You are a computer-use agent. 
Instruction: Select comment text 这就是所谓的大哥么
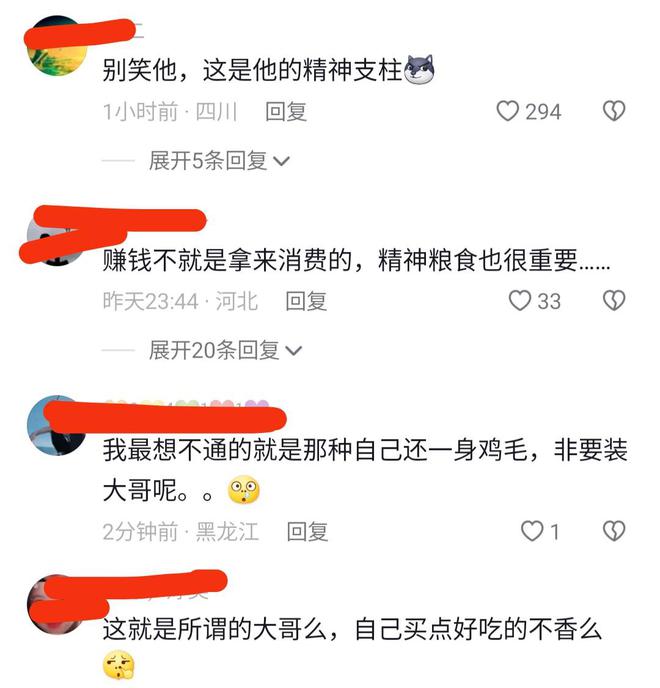(x=215, y=629)
